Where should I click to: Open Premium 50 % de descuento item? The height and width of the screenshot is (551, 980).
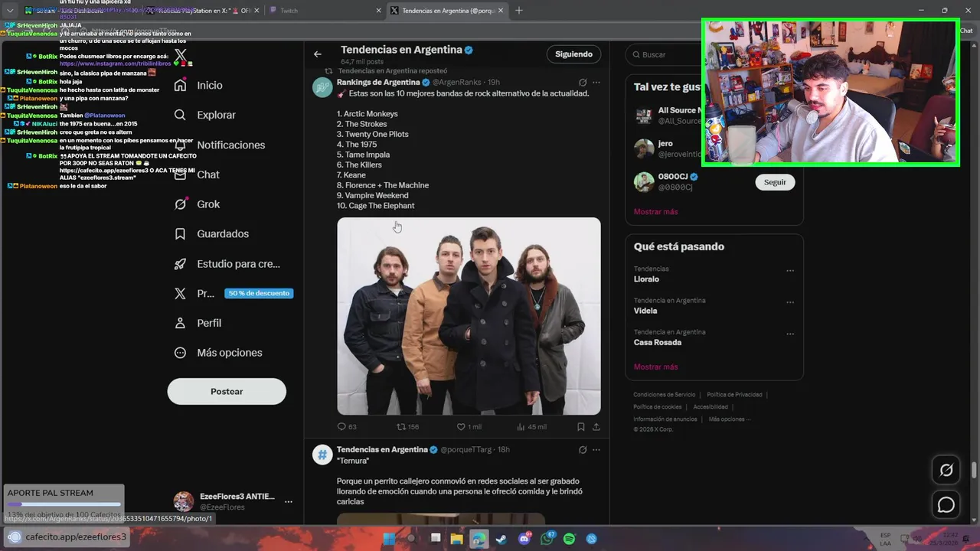[234, 293]
